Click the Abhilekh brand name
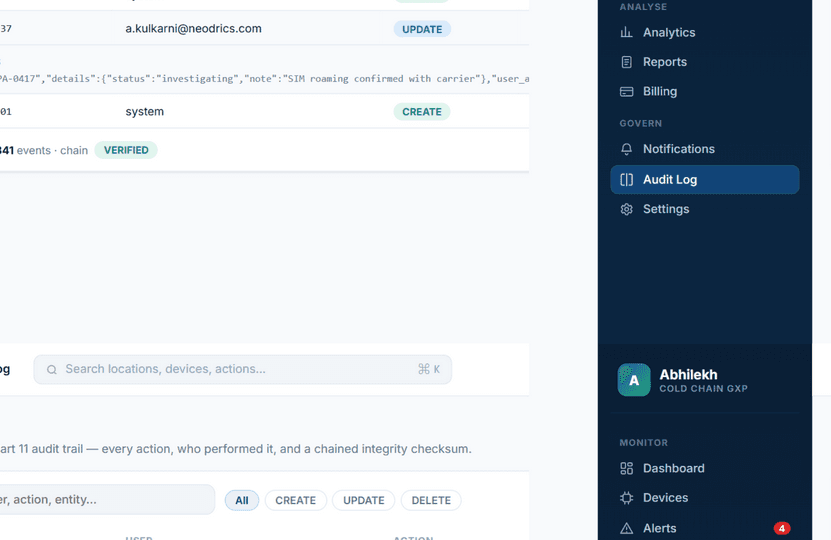Viewport: 831px width, 540px height. coord(688,375)
